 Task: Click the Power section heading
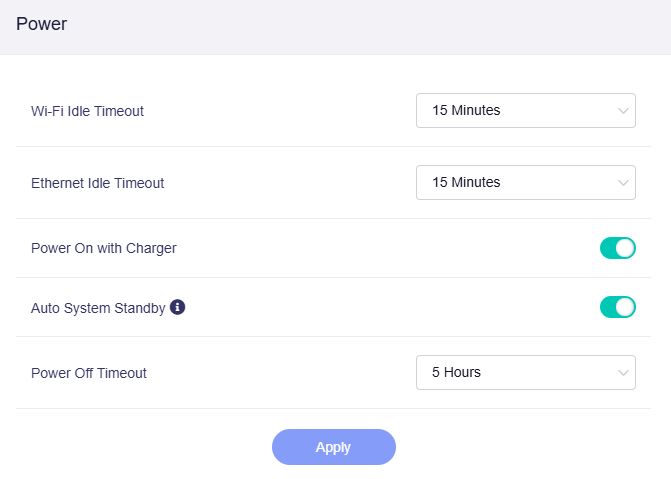pyautogui.click(x=42, y=24)
